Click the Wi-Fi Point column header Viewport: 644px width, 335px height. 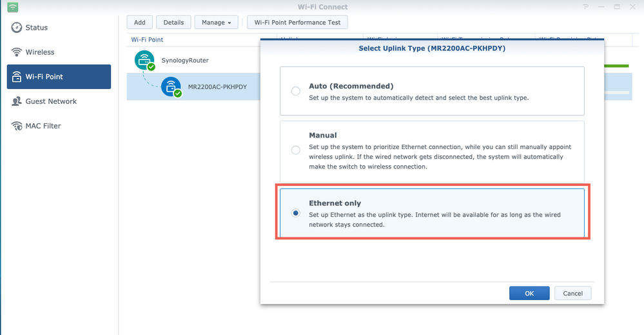point(147,39)
